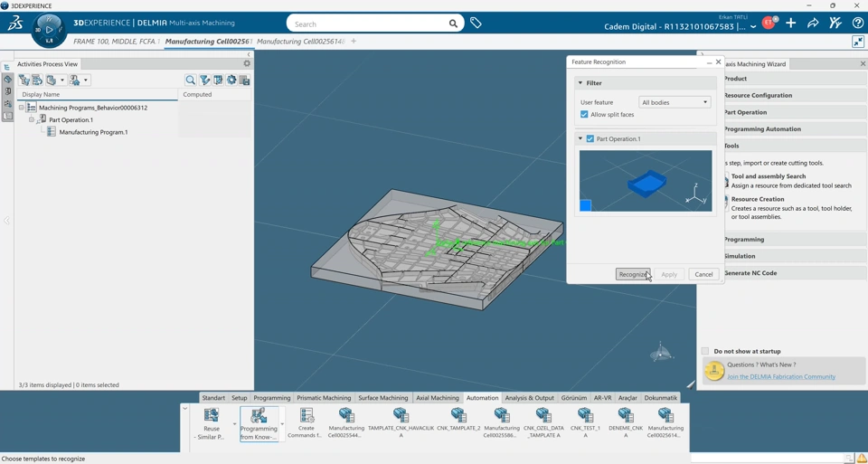Screen dimensions: 868x464
Task: Uncheck the Part Operation.1 checkbox
Action: (590, 139)
